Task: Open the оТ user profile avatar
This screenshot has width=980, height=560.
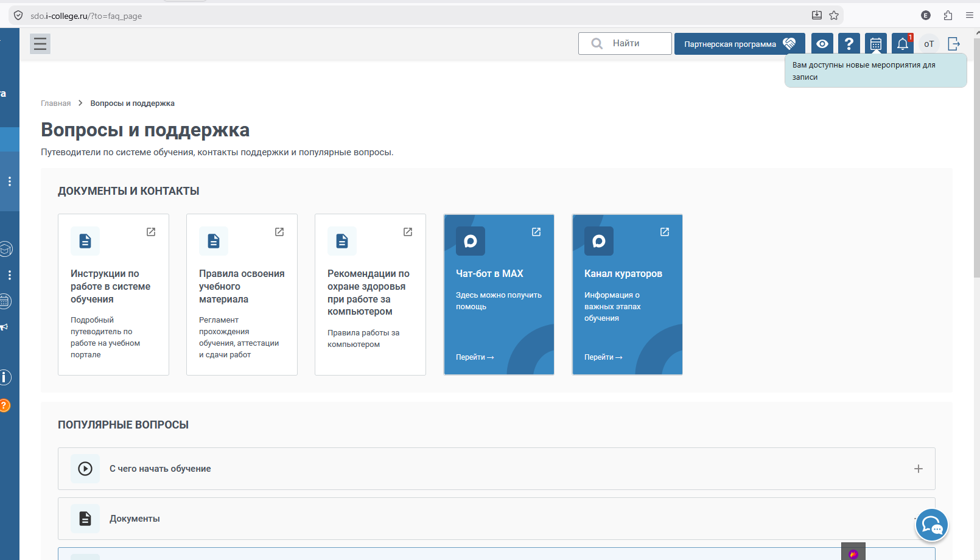Action: (929, 44)
